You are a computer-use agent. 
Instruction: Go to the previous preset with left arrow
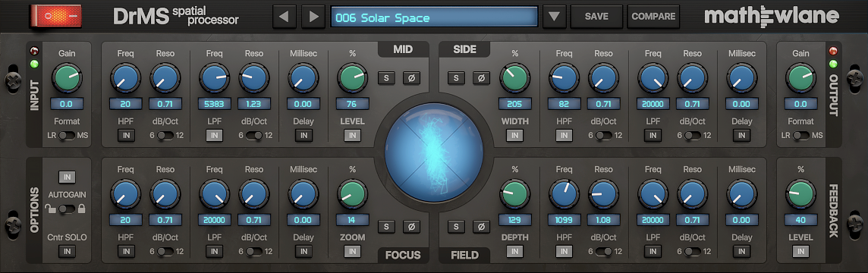284,17
